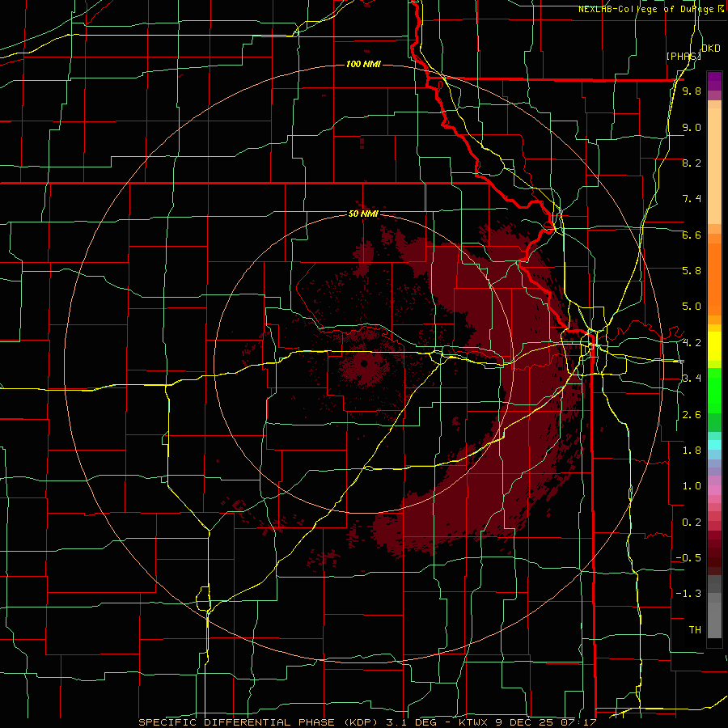The image size is (728, 728).
Task: Click the gray bottom band of the color scale
Action: click(714, 622)
